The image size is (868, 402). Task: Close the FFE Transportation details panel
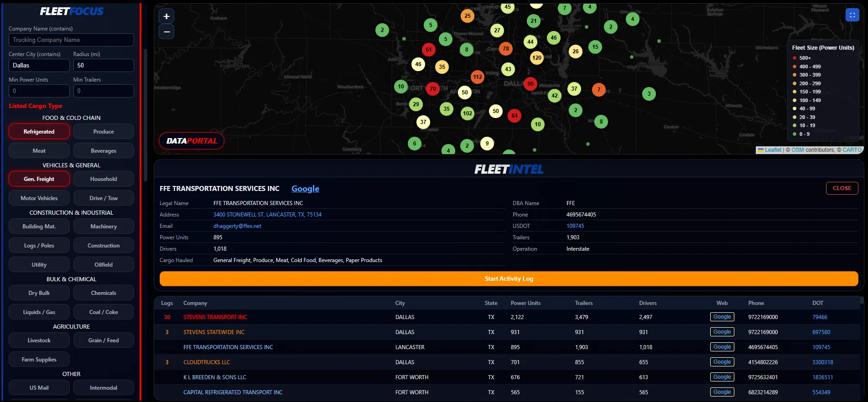click(842, 188)
